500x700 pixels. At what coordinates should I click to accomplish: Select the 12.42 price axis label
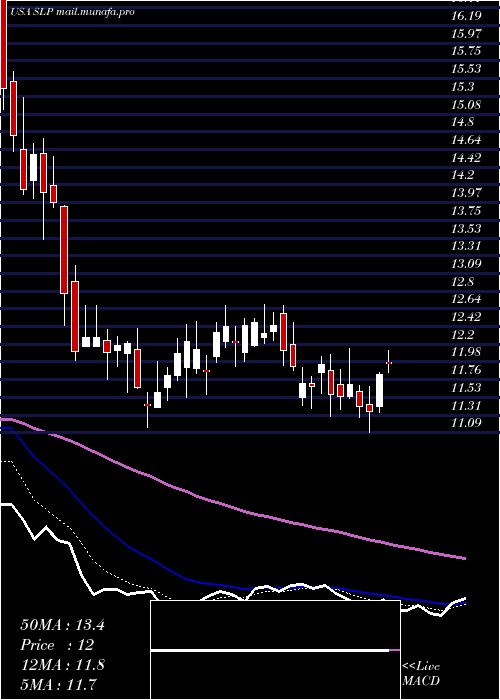pyautogui.click(x=466, y=317)
